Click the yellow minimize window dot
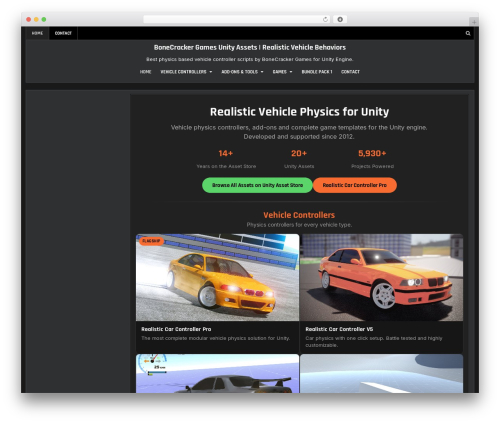This screenshot has width=500, height=423. click(x=36, y=19)
